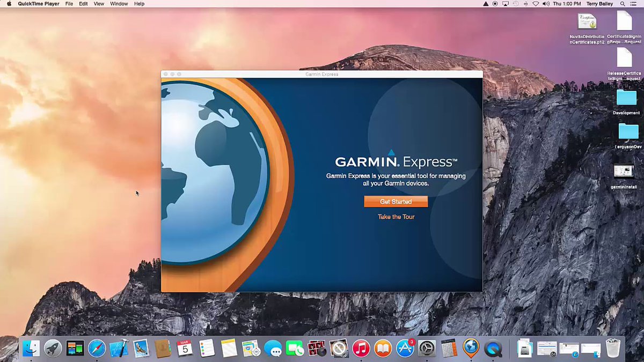Image resolution: width=644 pixels, height=362 pixels.
Task: Click the Wi-Fi icon in menu bar
Action: pyautogui.click(x=536, y=4)
